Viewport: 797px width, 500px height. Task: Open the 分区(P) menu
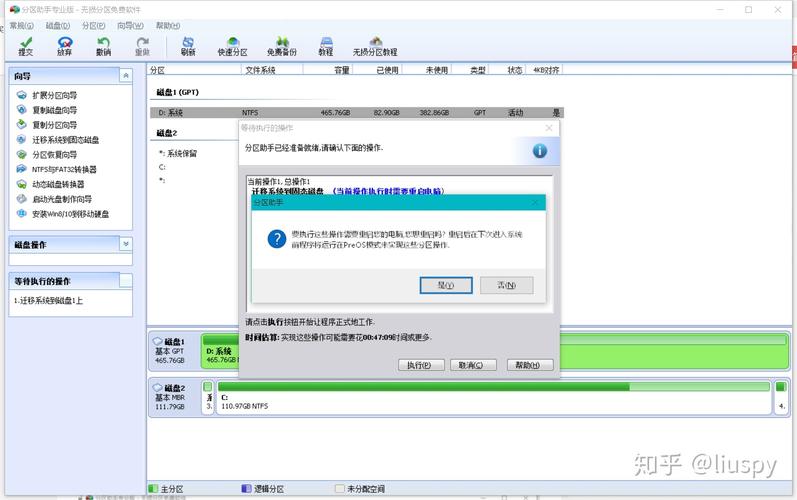94,25
